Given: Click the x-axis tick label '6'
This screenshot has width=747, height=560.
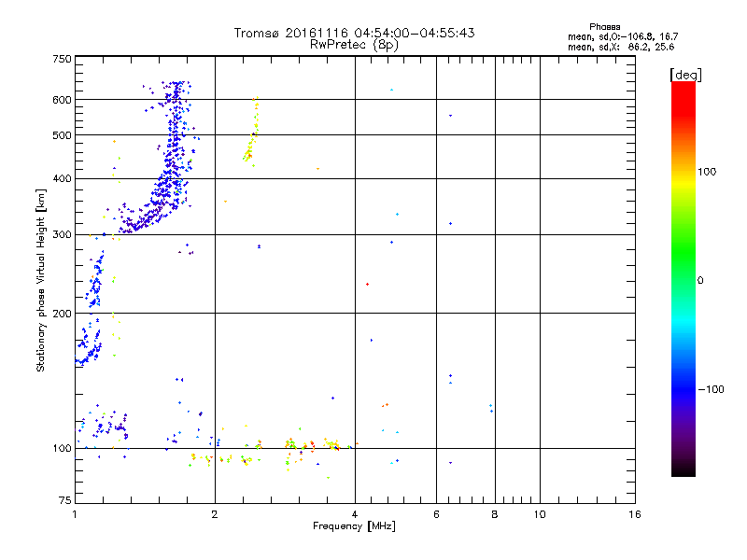Looking at the screenshot, I should click(436, 514).
